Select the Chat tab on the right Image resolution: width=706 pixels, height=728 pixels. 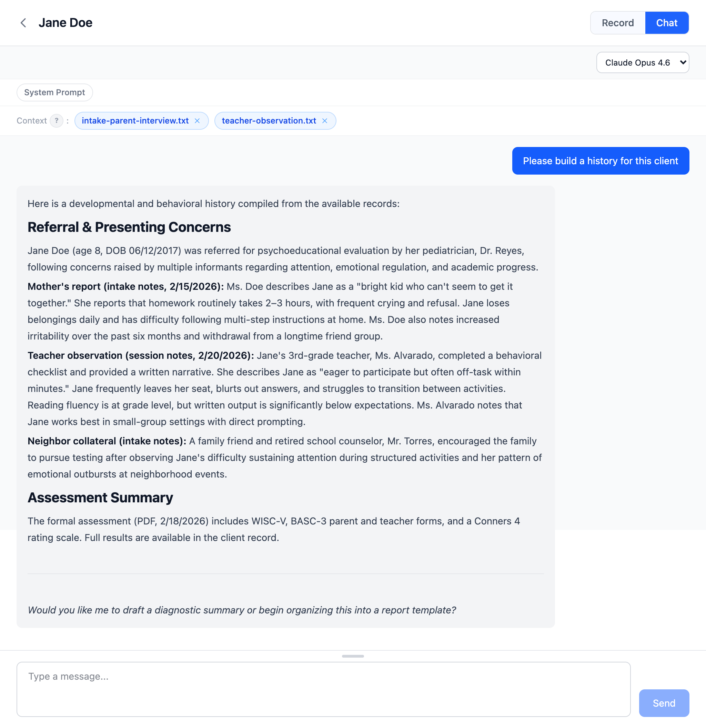[666, 23]
